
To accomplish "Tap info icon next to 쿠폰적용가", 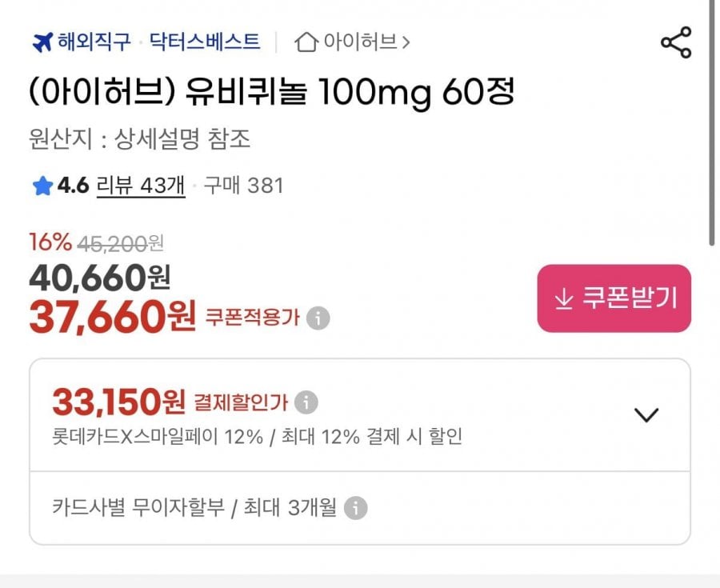I will (318, 318).
